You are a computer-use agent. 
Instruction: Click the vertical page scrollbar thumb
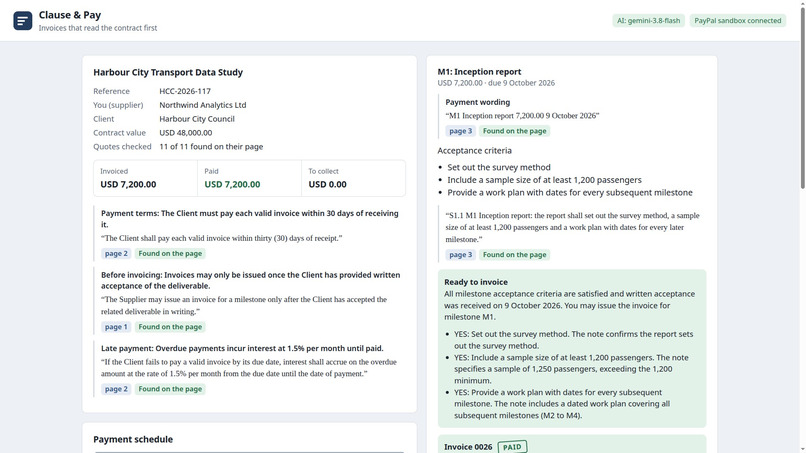(x=803, y=97)
